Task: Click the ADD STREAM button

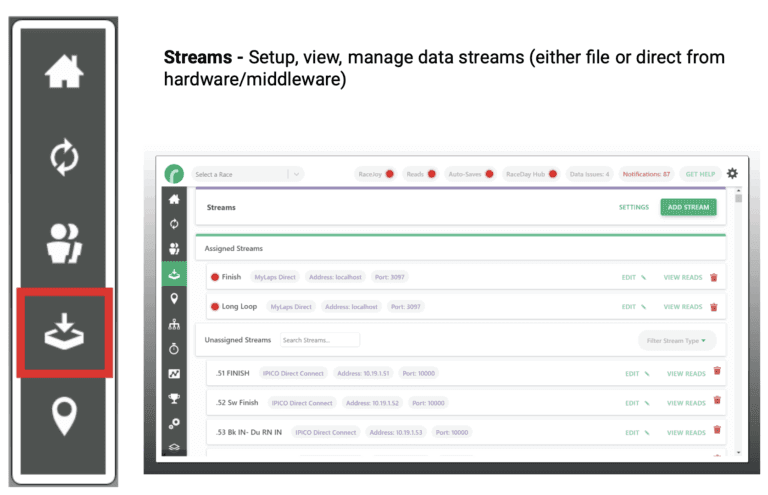Action: tap(688, 207)
